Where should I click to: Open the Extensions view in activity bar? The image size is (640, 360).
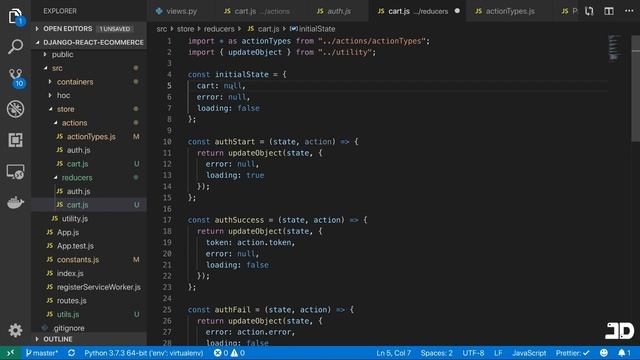click(16, 140)
